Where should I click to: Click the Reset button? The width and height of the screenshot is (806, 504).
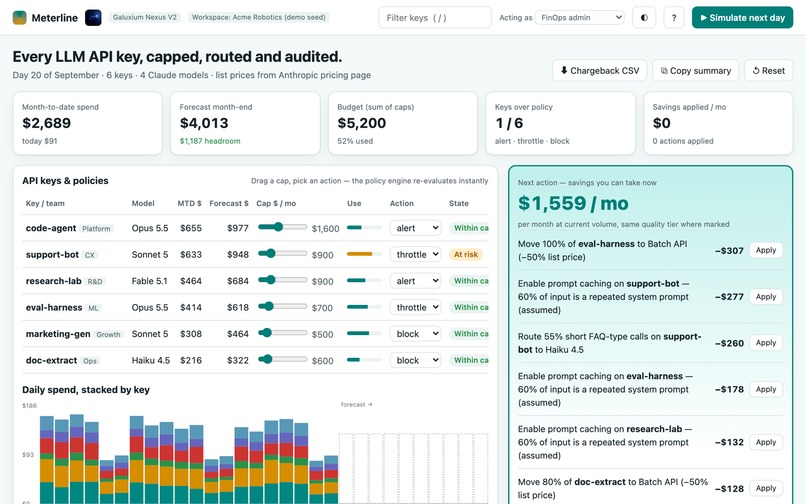768,70
